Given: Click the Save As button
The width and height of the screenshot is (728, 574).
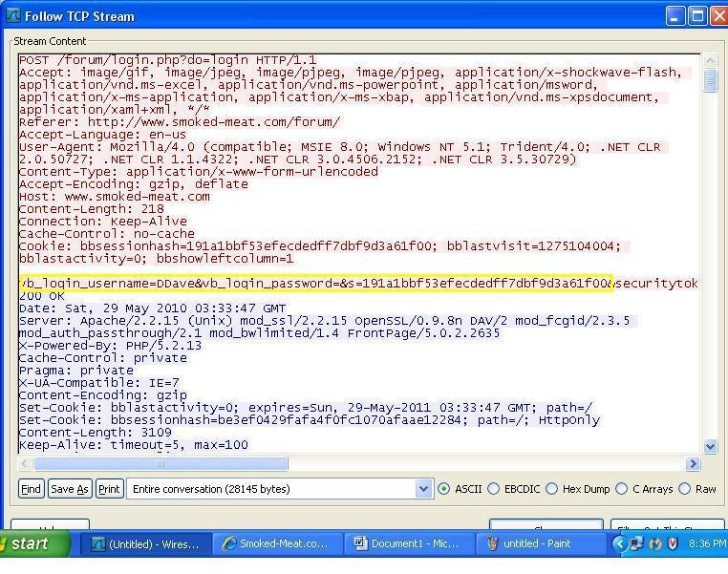Looking at the screenshot, I should tap(70, 489).
